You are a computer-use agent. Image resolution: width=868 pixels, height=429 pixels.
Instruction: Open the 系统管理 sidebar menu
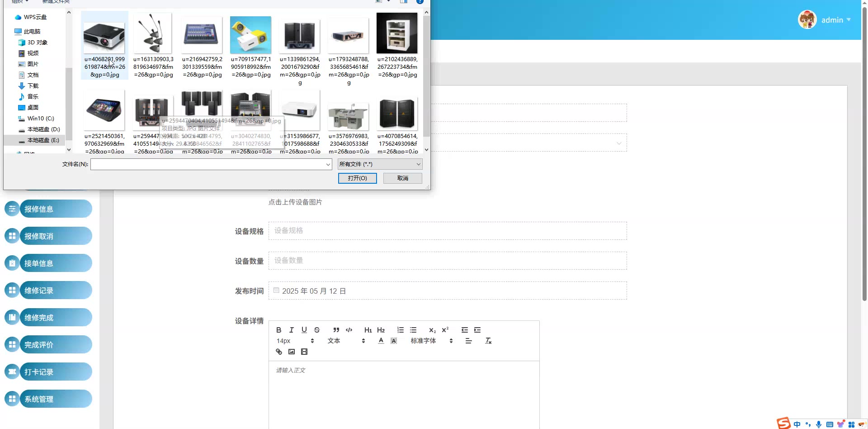click(x=48, y=399)
